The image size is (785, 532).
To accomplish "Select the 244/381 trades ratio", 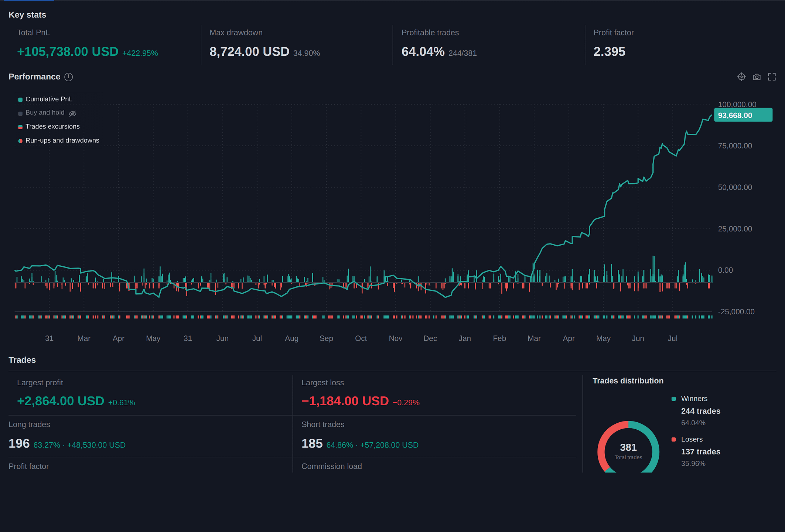I will pos(463,53).
